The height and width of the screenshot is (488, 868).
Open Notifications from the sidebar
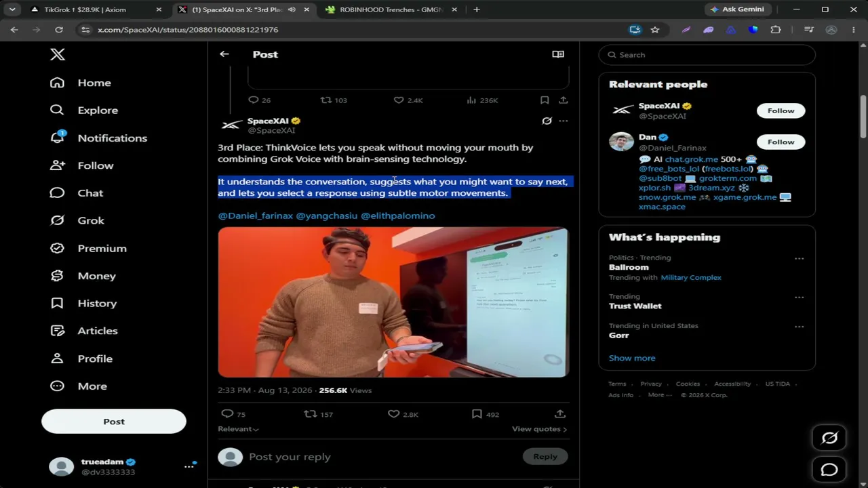(98, 138)
